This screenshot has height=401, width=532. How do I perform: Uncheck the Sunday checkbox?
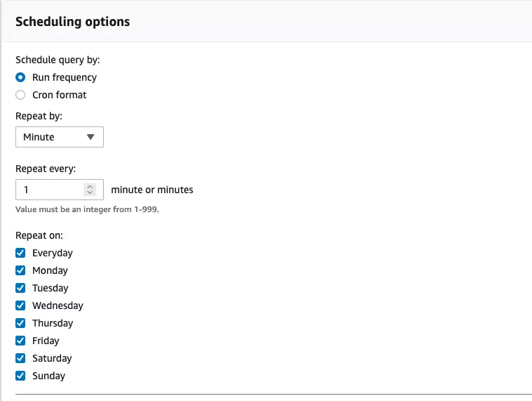20,376
